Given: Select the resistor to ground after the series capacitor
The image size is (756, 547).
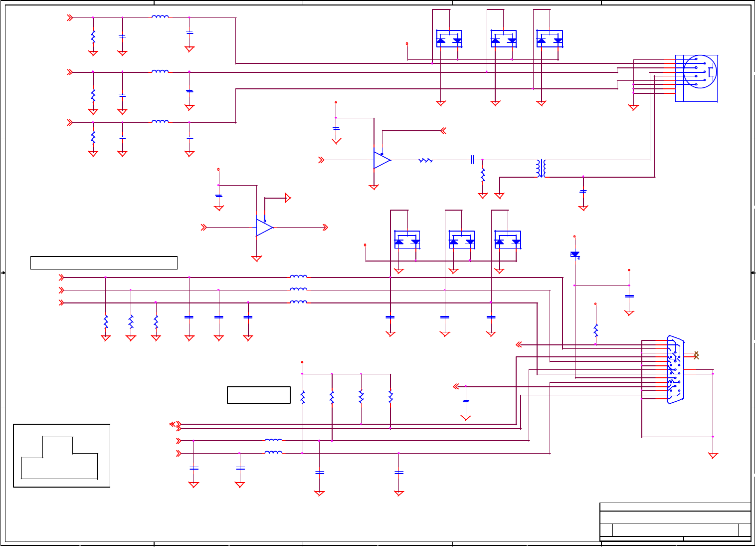Looking at the screenshot, I should pos(483,176).
